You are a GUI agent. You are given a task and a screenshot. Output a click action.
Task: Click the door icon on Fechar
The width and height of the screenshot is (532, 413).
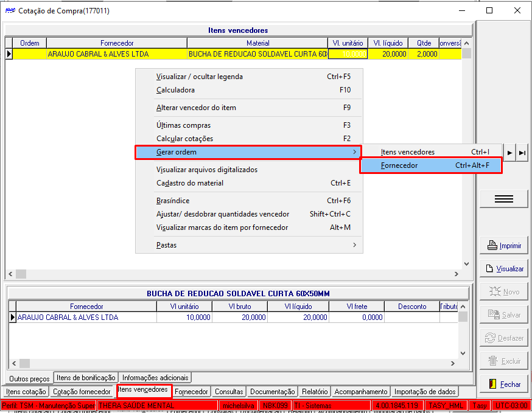pyautogui.click(x=492, y=384)
